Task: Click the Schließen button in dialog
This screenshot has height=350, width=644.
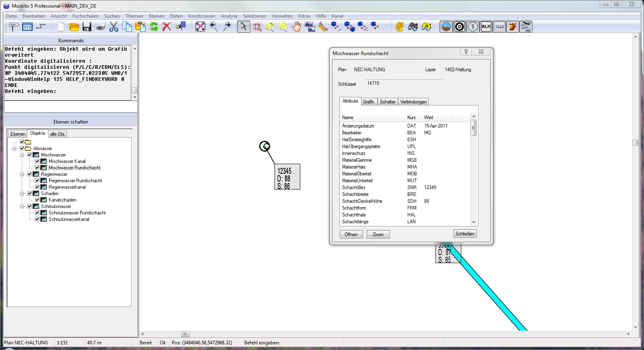Action: point(464,234)
